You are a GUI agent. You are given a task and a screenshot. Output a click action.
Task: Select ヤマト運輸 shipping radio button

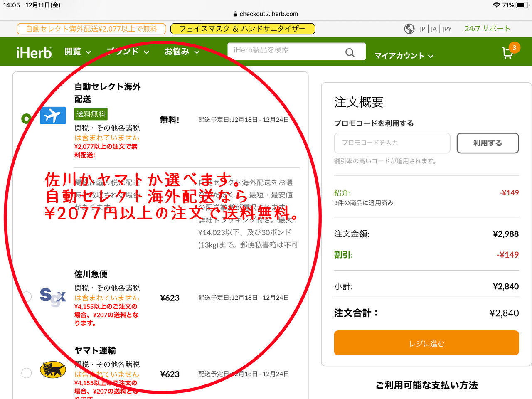tap(26, 373)
